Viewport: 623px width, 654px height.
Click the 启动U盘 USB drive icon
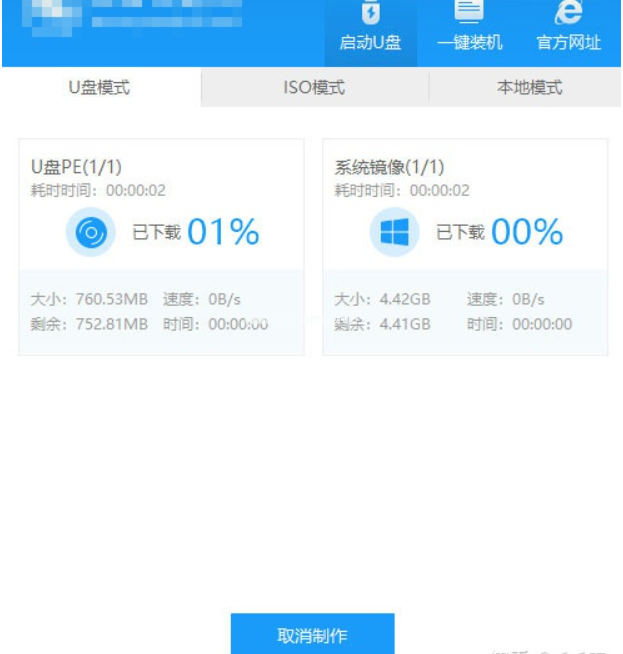coord(370,14)
